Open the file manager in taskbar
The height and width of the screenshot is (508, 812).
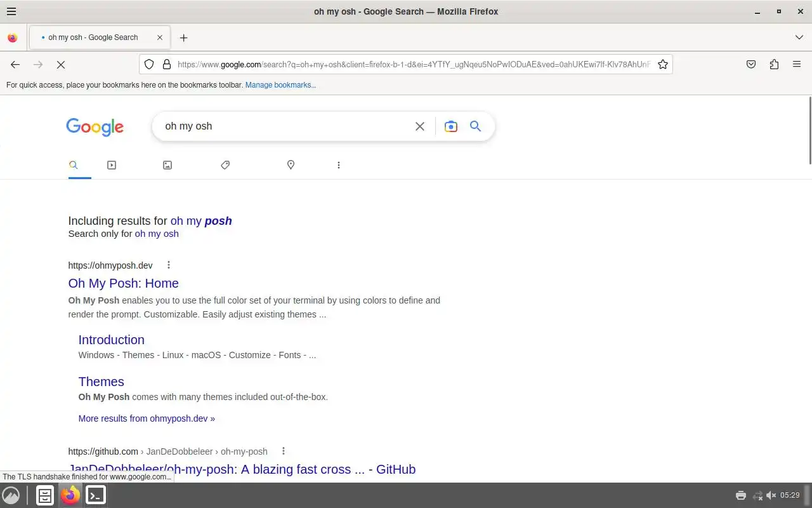click(x=45, y=495)
